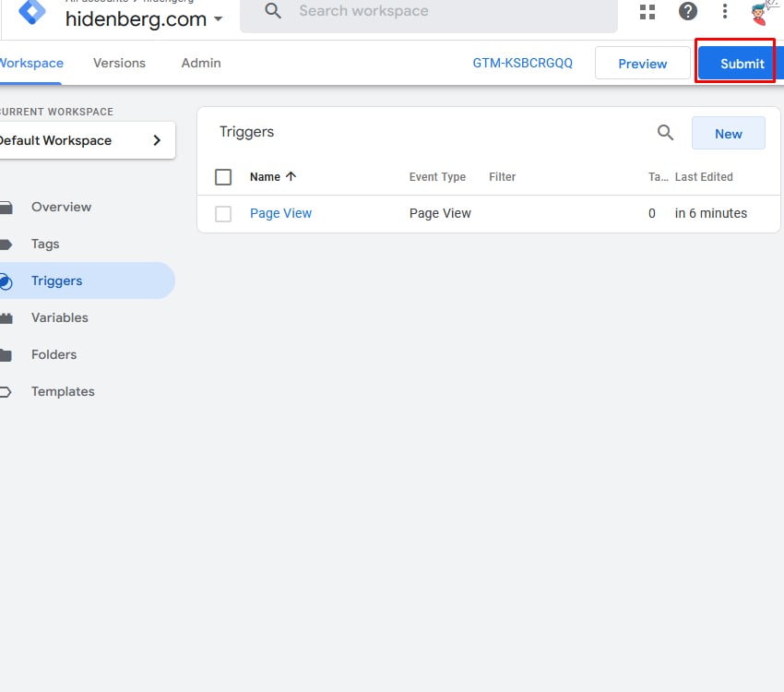Image resolution: width=784 pixels, height=692 pixels.
Task: Click the user account avatar
Action: click(x=762, y=11)
